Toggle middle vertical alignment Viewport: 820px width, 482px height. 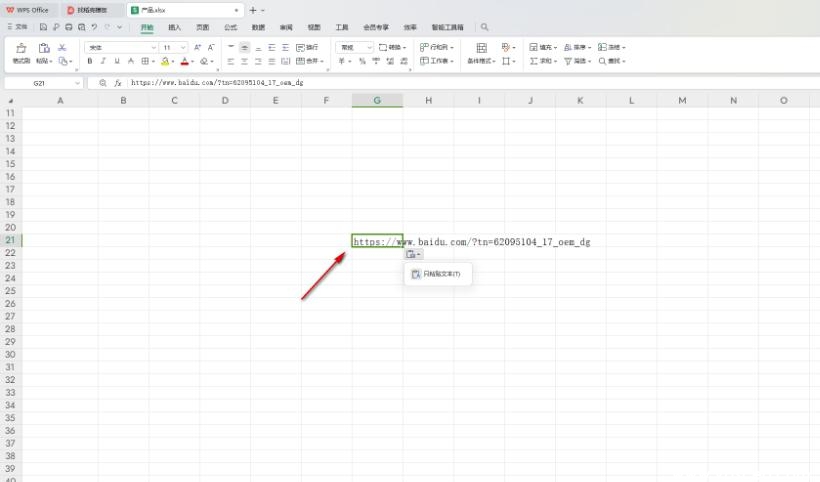click(x=244, y=48)
